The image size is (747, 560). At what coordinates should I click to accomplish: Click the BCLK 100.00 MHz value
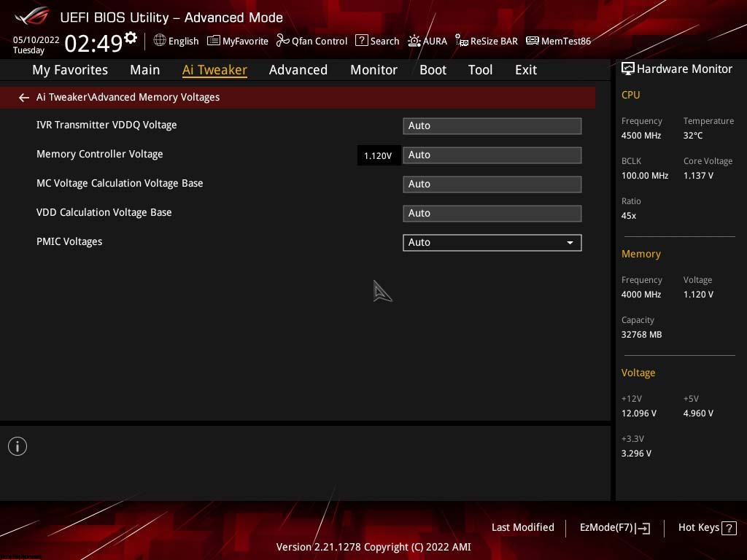pyautogui.click(x=645, y=176)
